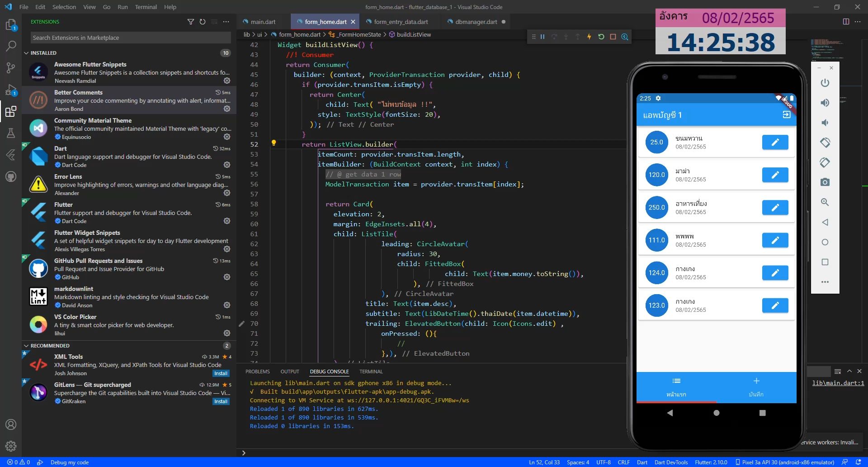Trigger Flutter hot reload lightning icon
Image resolution: width=868 pixels, height=467 pixels.
pyautogui.click(x=589, y=37)
